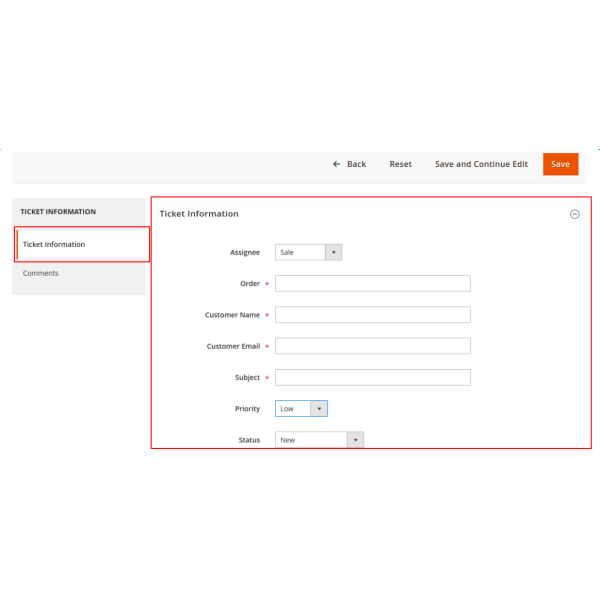Click the Customer Email field label
Viewport: 600px width, 600px height.
[x=233, y=346]
